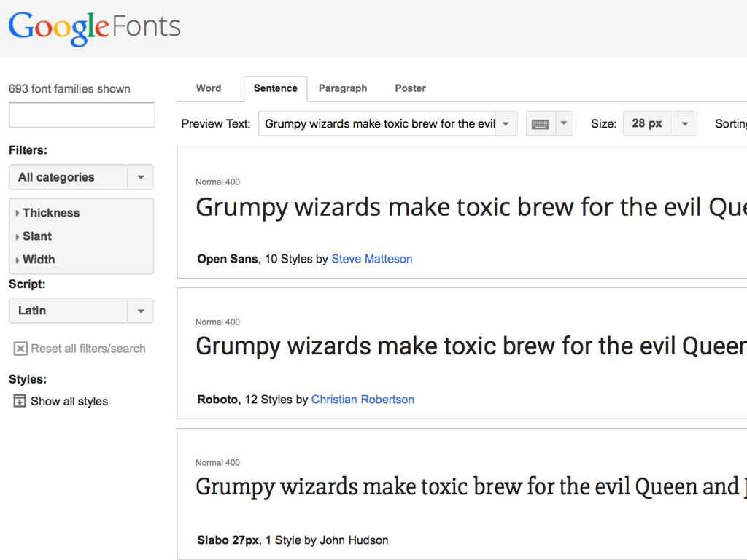This screenshot has width=747, height=560.
Task: Expand the Slant filter
Action: point(36,236)
